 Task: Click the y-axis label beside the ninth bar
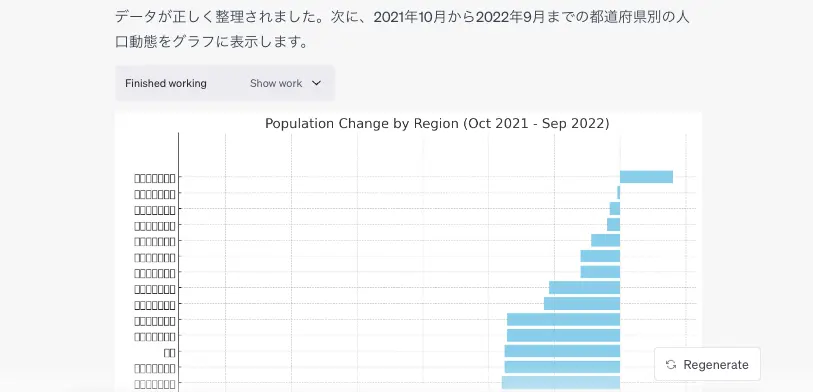coord(155,305)
